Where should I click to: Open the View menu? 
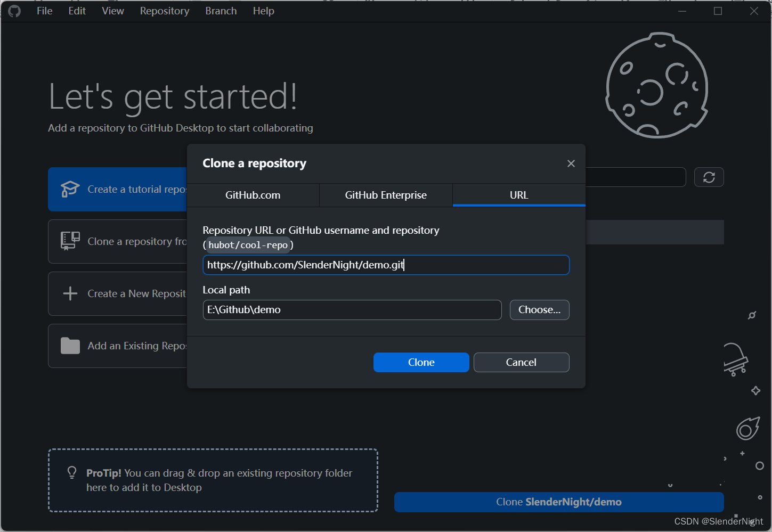[113, 11]
